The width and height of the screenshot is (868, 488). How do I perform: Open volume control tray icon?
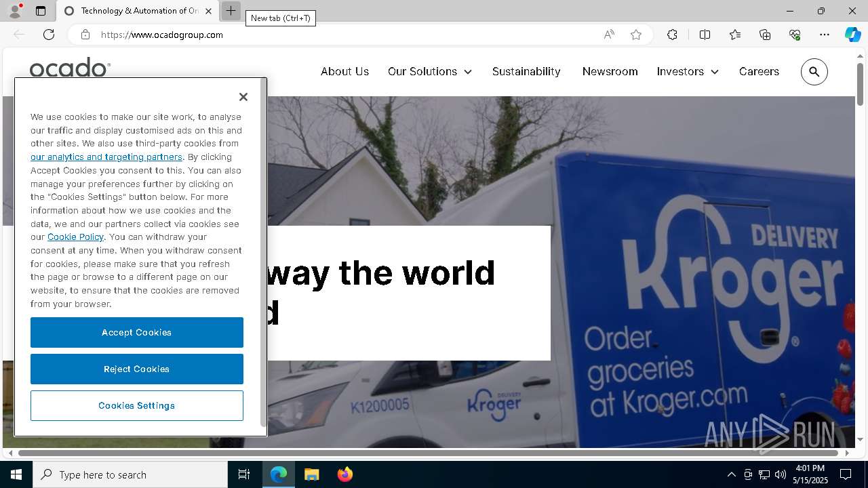click(x=781, y=474)
